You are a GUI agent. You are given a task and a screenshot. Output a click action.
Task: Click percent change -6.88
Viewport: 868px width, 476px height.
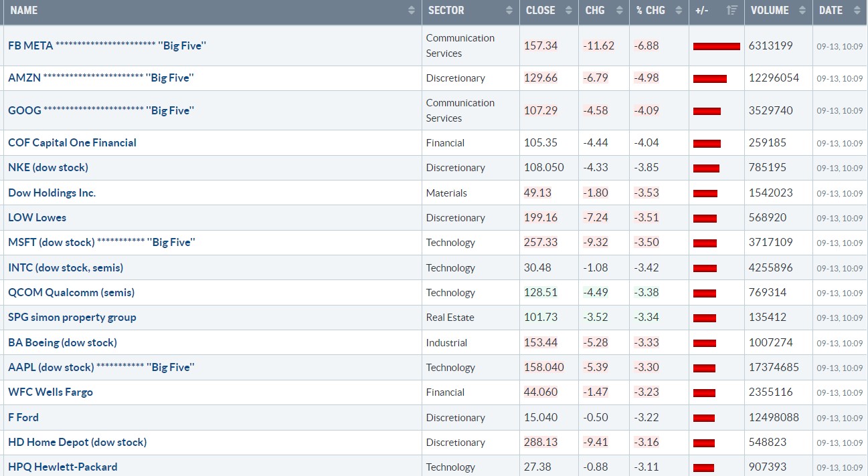click(x=646, y=45)
